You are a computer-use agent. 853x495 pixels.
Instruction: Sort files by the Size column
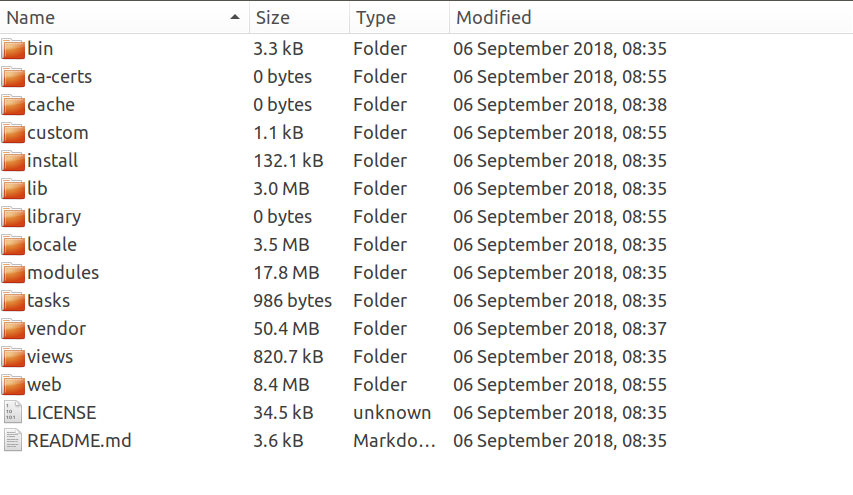click(273, 18)
